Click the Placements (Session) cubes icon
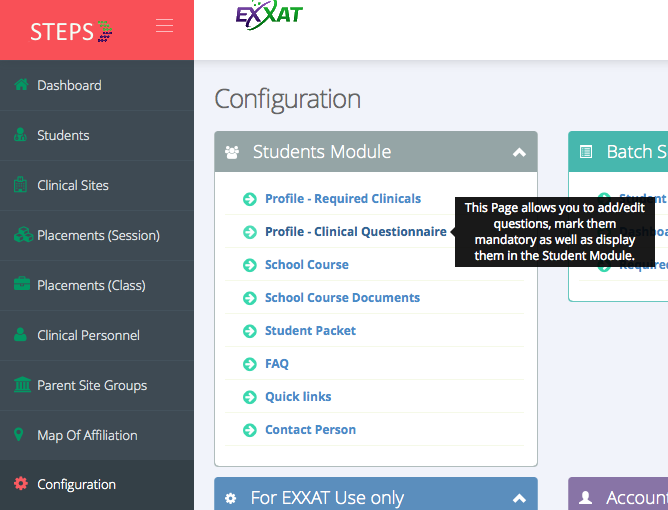This screenshot has width=668, height=510. tap(21, 235)
